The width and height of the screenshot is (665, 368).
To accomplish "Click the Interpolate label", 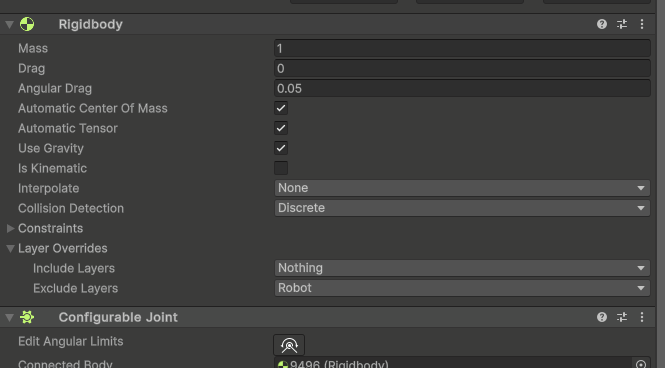I will [x=48, y=188].
